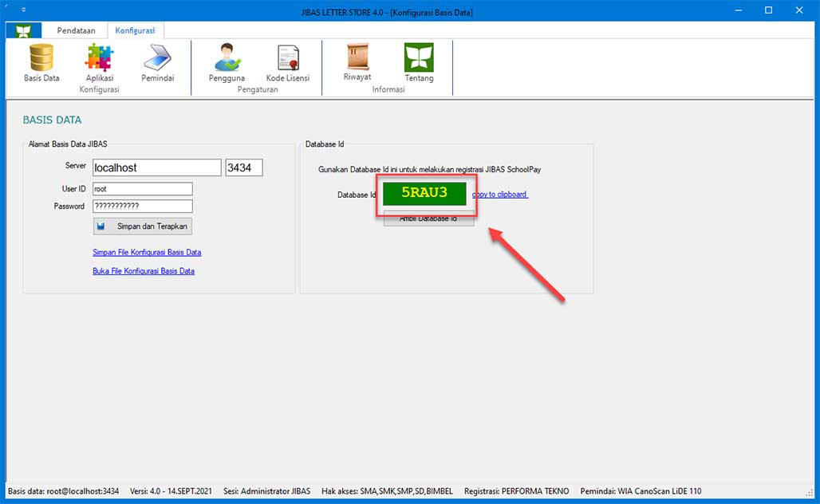Click the Password input field
Image resolution: width=820 pixels, height=504 pixels.
click(x=142, y=206)
